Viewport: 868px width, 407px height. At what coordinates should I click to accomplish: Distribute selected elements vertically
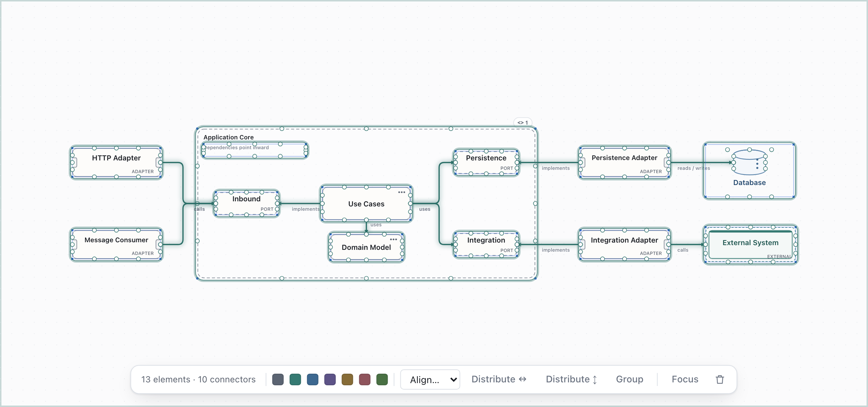(x=571, y=379)
